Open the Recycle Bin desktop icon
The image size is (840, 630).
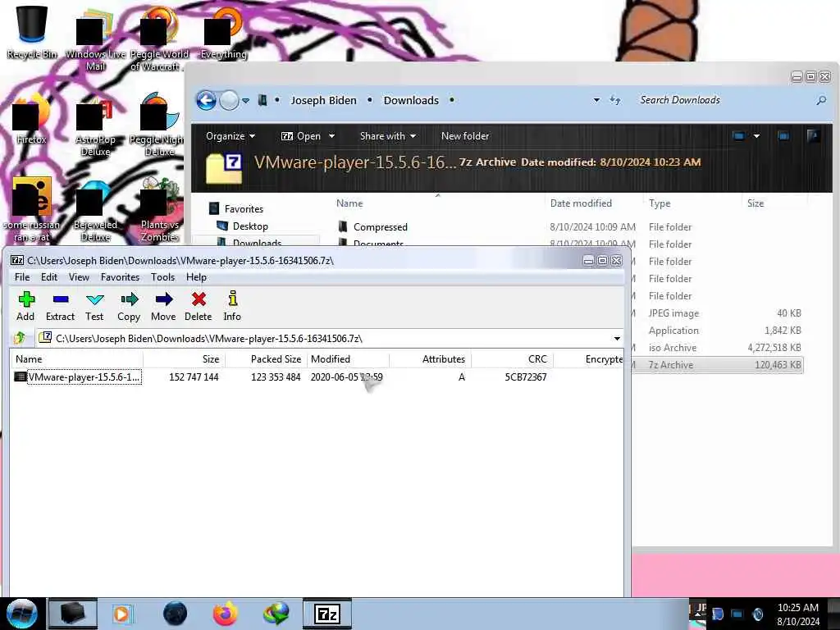pyautogui.click(x=32, y=32)
